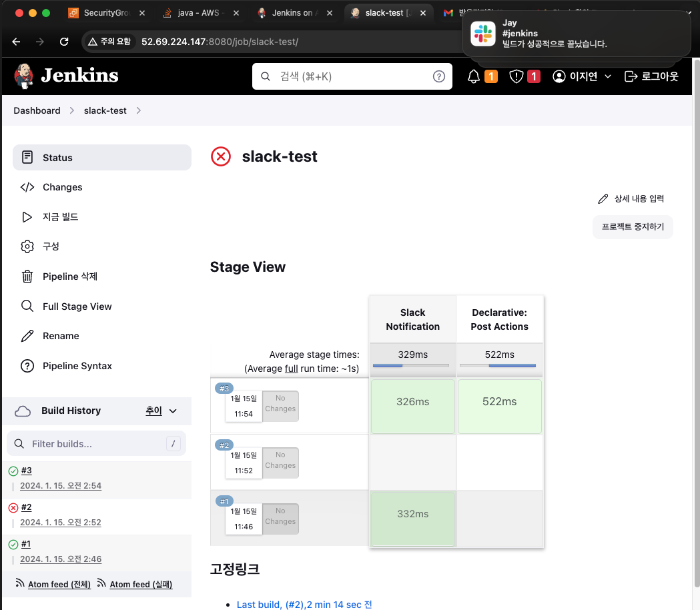Click the RSS icon for Atom feed (전체)
This screenshot has height=610, width=700.
click(x=20, y=583)
